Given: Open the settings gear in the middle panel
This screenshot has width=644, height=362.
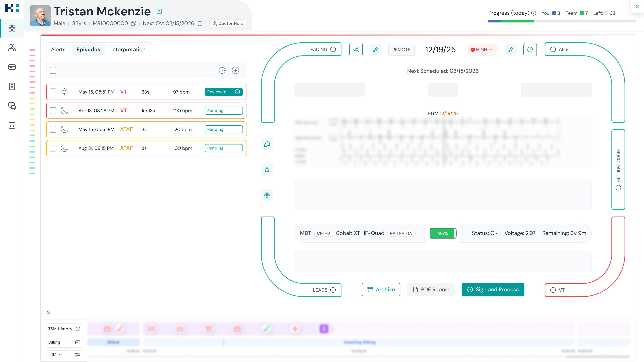Looking at the screenshot, I should (x=267, y=195).
